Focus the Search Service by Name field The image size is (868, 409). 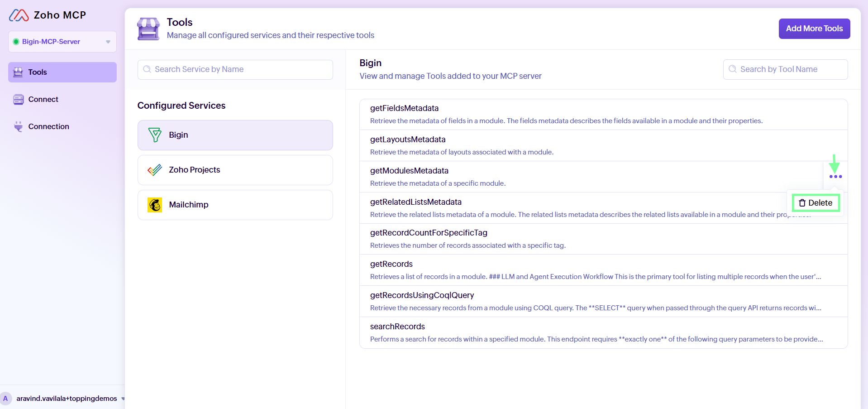pyautogui.click(x=235, y=70)
